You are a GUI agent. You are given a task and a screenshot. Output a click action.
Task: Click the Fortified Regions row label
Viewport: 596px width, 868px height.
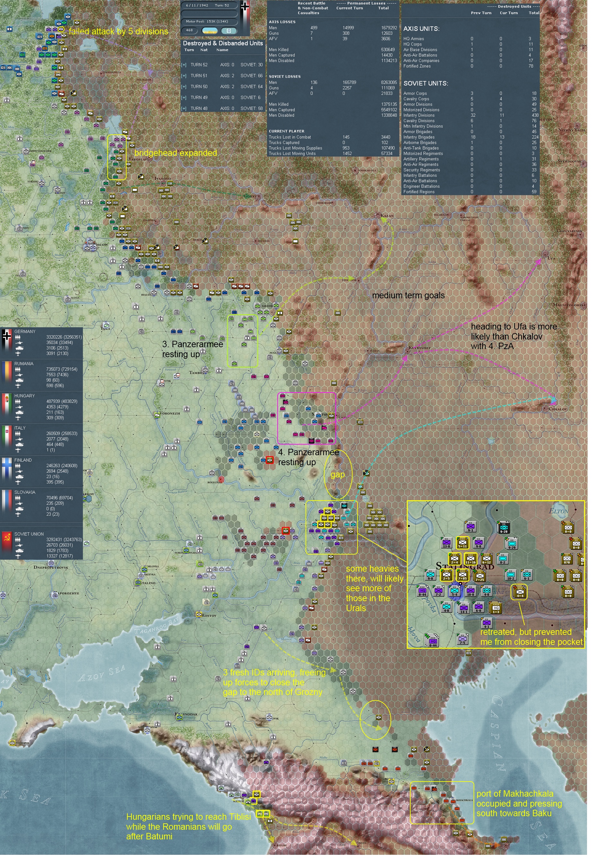419,192
